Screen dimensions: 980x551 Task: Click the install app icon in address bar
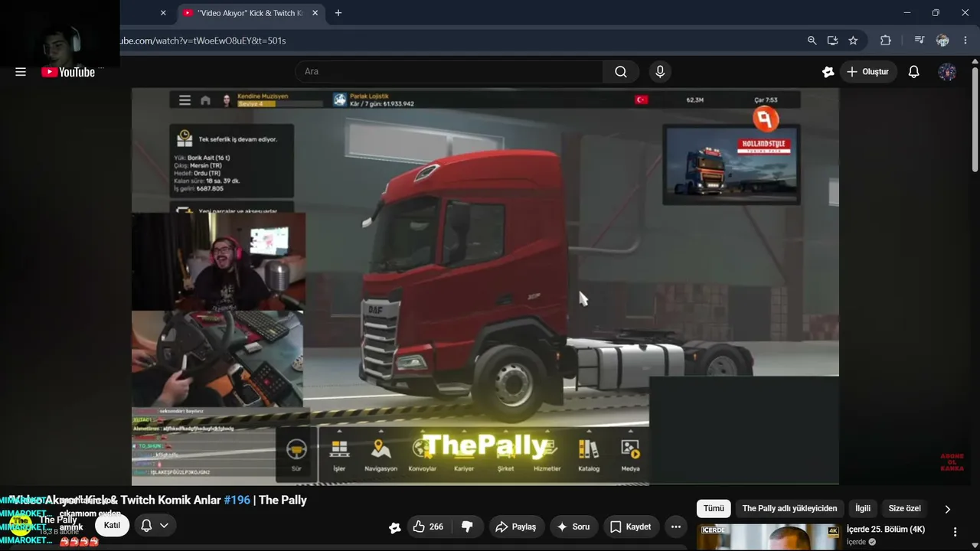click(832, 41)
